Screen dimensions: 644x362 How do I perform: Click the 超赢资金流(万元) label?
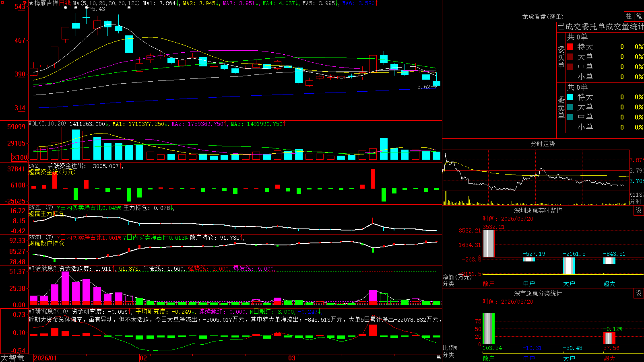tap(52, 172)
